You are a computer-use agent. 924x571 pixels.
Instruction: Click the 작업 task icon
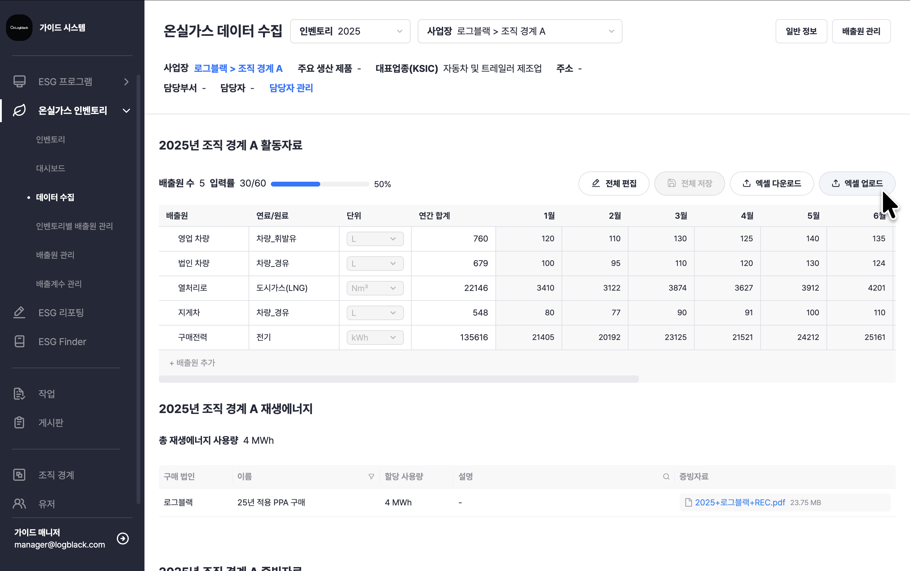(x=19, y=394)
